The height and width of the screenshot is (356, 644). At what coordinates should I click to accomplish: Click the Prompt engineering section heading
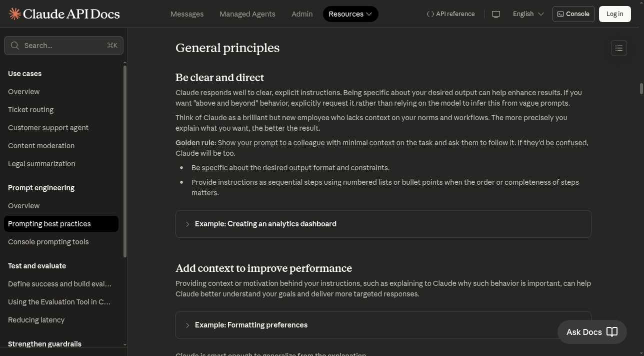(x=41, y=188)
